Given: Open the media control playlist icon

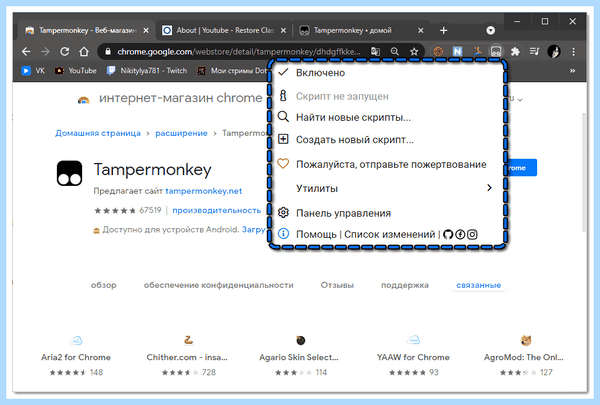Looking at the screenshot, I should [x=535, y=51].
